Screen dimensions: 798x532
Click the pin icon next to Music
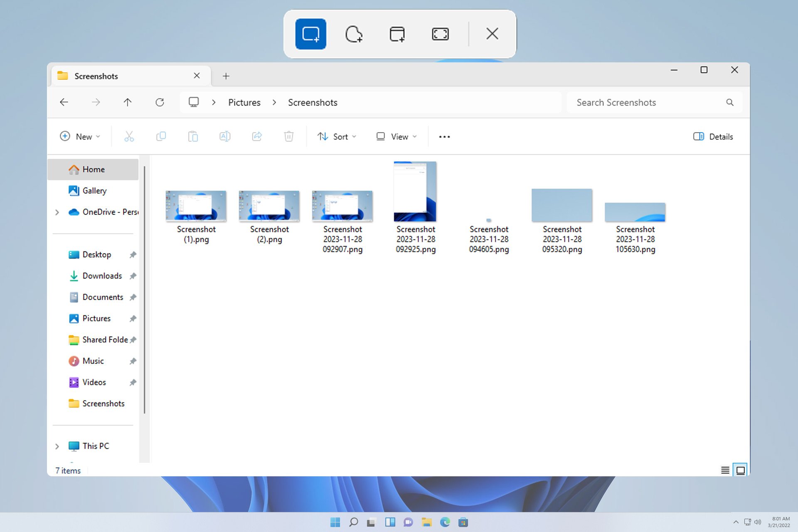click(133, 361)
